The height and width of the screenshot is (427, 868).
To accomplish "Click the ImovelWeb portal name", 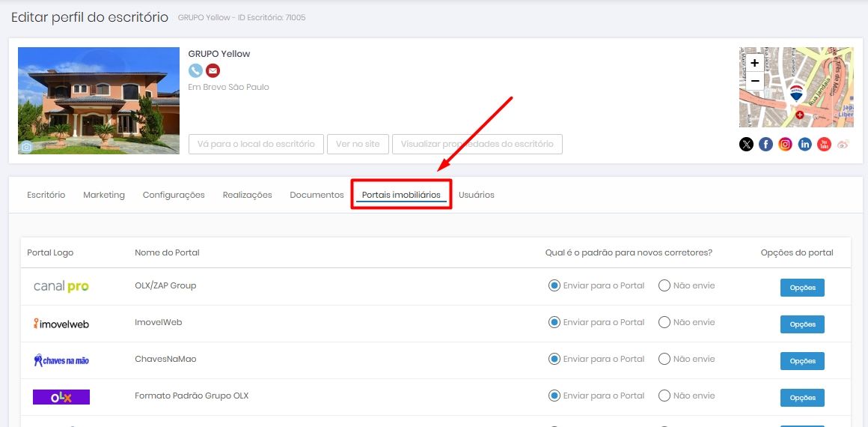I will pyautogui.click(x=159, y=322).
